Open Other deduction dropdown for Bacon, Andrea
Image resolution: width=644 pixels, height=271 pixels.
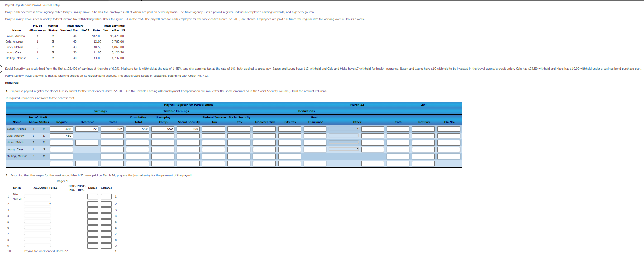pyautogui.click(x=344, y=129)
